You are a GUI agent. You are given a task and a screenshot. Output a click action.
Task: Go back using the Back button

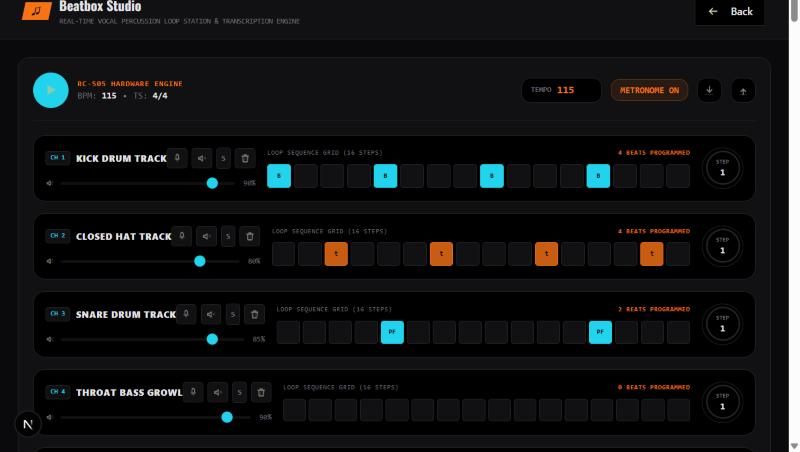[x=730, y=12]
